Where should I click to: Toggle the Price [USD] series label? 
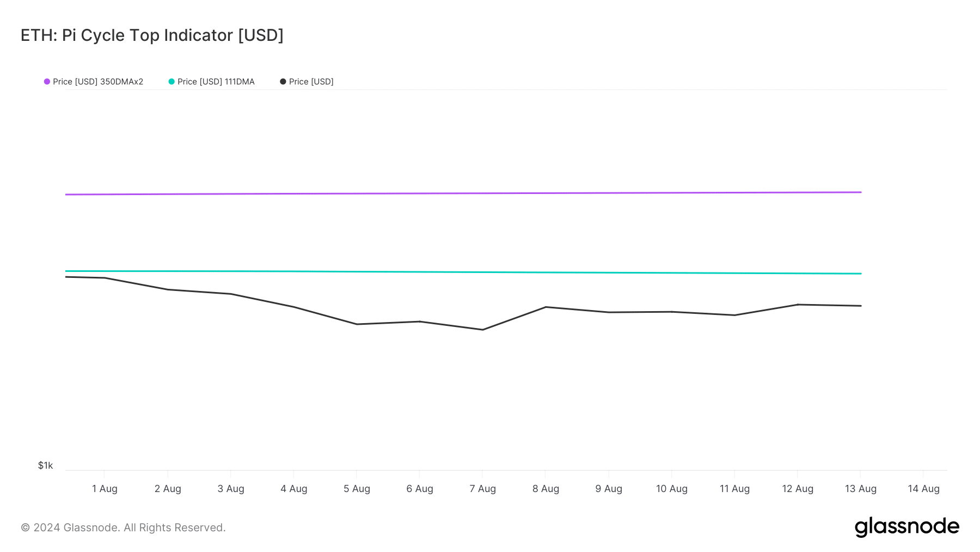tap(311, 82)
